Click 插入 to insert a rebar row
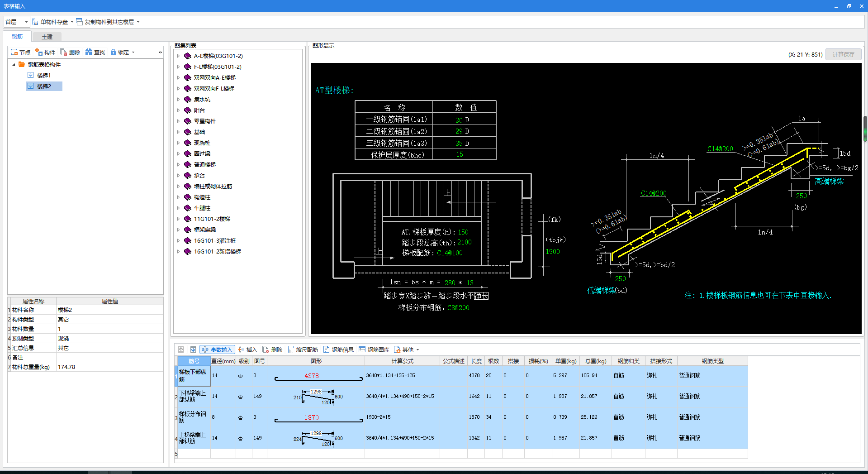The height and width of the screenshot is (474, 868). [x=247, y=350]
